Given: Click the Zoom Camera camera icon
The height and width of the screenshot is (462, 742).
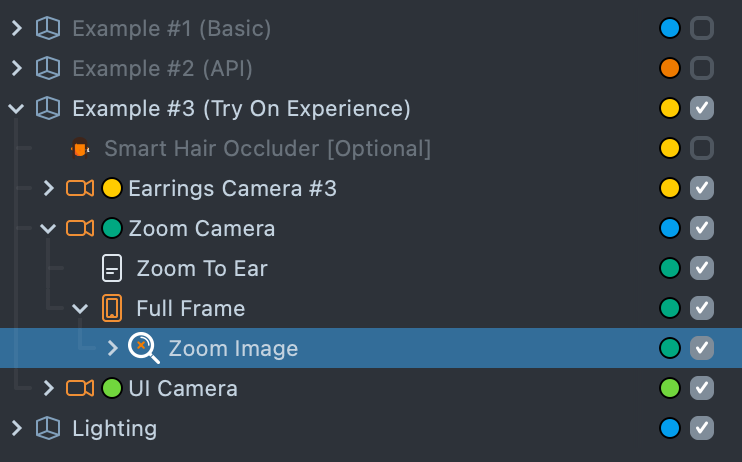Looking at the screenshot, I should point(80,228).
